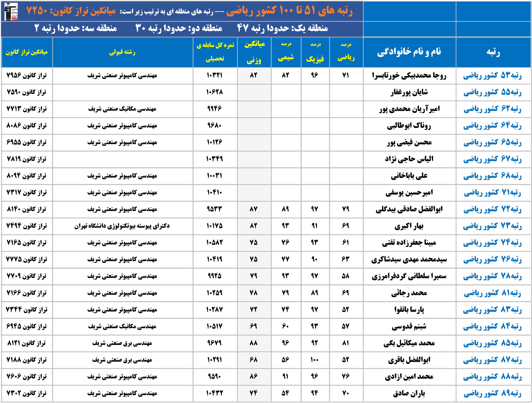
Task: Click the رشته قبولی column header
Action: point(122,52)
